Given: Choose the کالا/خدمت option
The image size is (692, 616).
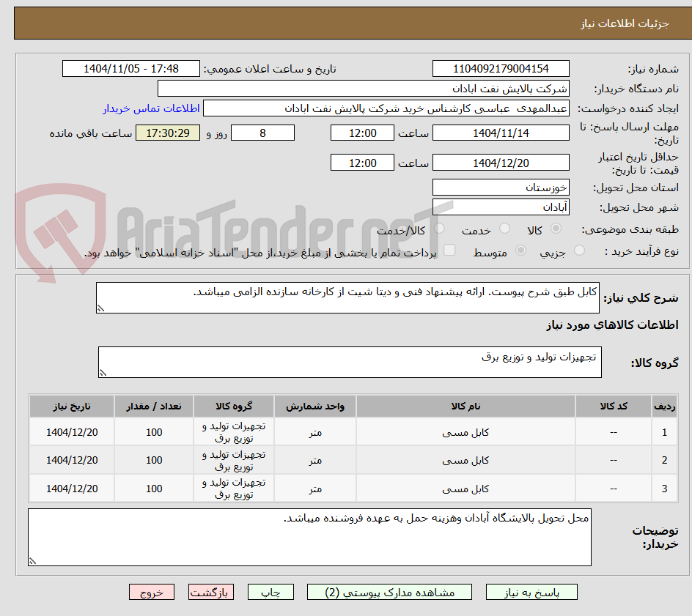Looking at the screenshot, I should (x=438, y=229).
